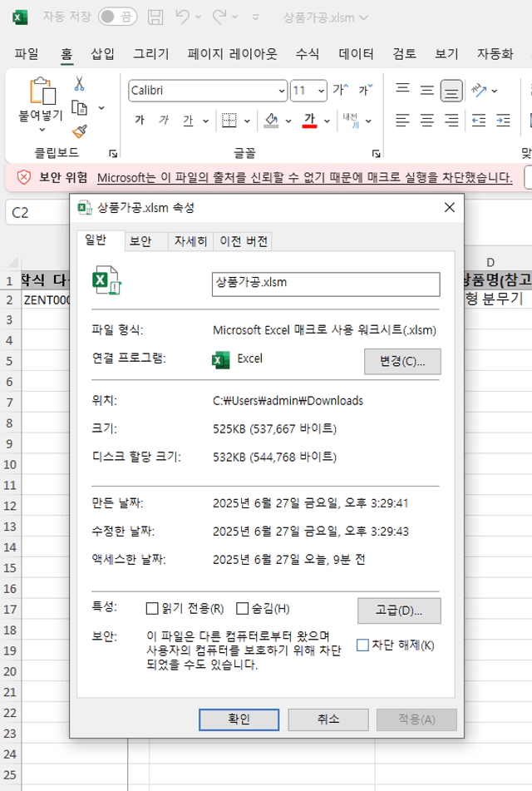This screenshot has height=791, width=532.
Task: Center text horizontally icon
Action: (x=427, y=120)
